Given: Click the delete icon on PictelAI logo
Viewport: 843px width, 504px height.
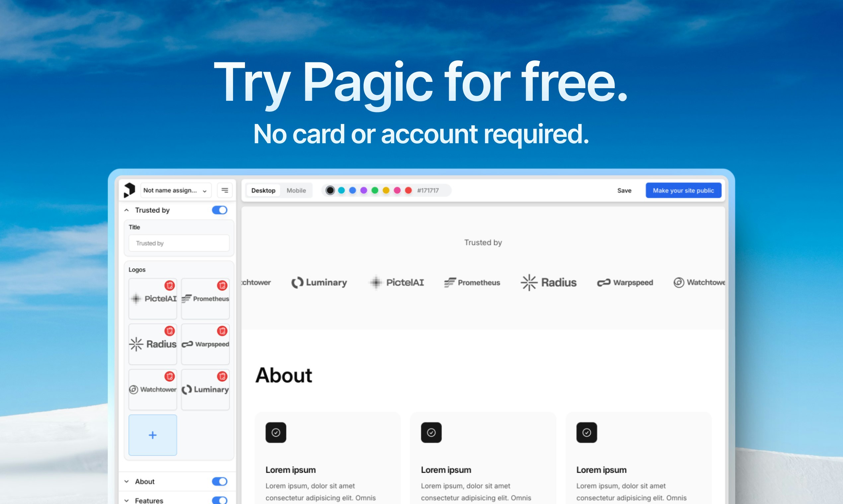Looking at the screenshot, I should pos(170,285).
